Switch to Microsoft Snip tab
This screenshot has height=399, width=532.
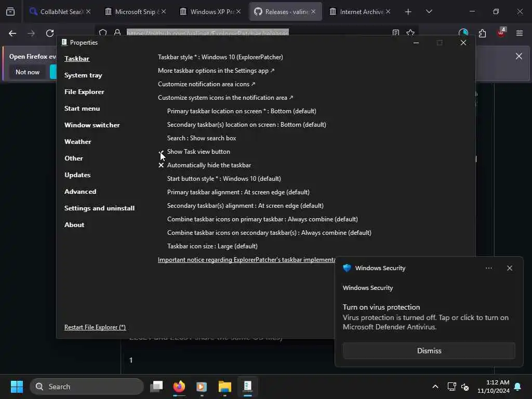[135, 11]
